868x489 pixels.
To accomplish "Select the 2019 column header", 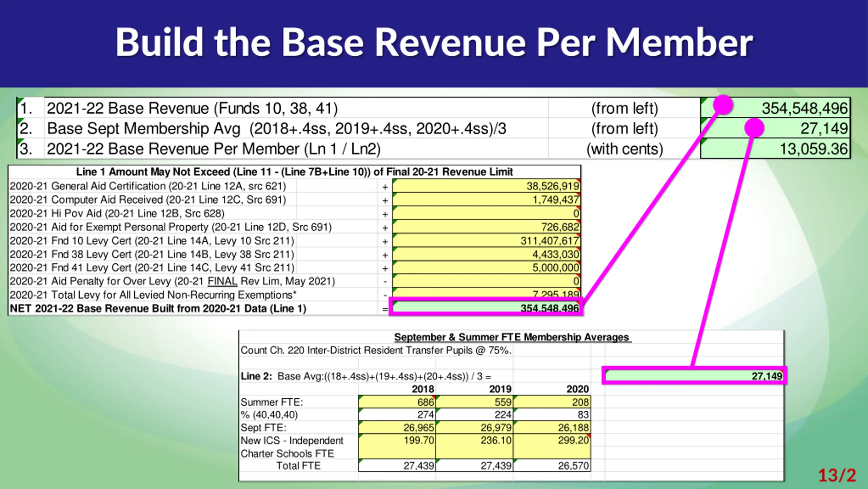I will [x=500, y=389].
